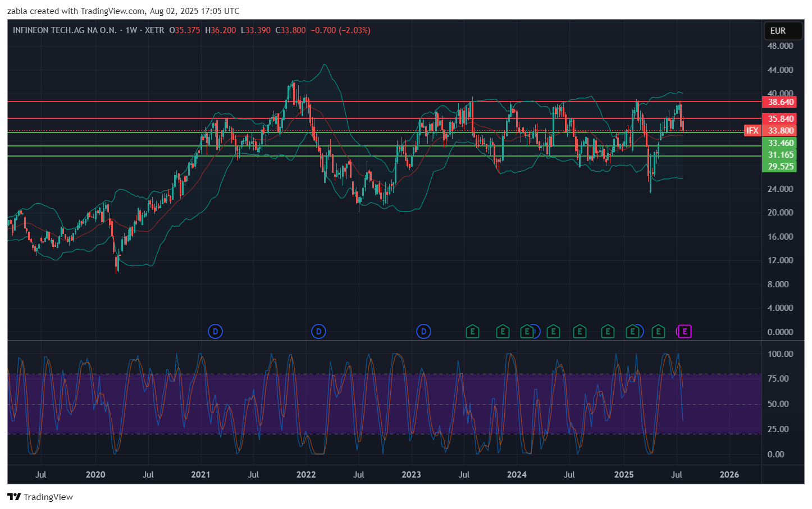Click the 2021 label on the time axis
812x509 pixels.
click(200, 475)
